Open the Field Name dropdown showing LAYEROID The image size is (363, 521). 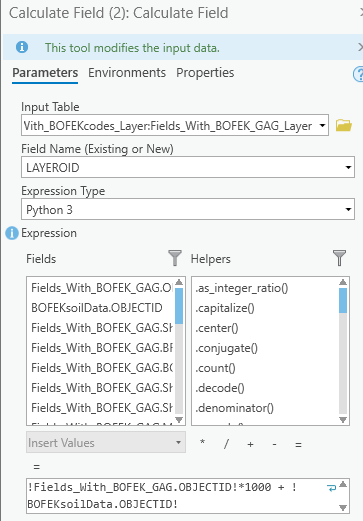[348, 167]
